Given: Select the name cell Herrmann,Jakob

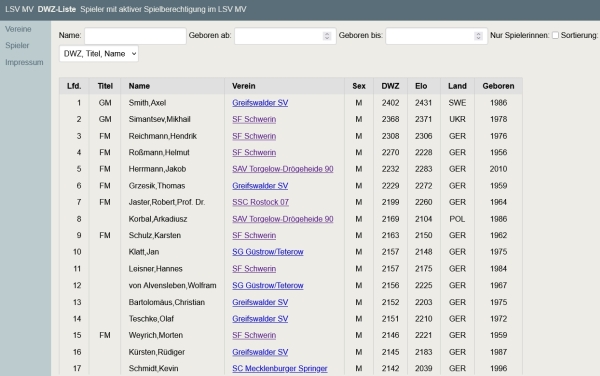Looking at the screenshot, I should pyautogui.click(x=157, y=169).
